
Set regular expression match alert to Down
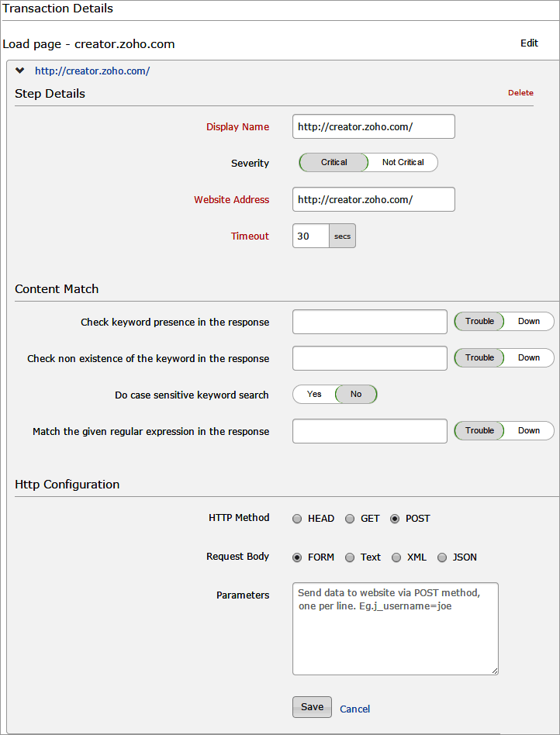(529, 431)
